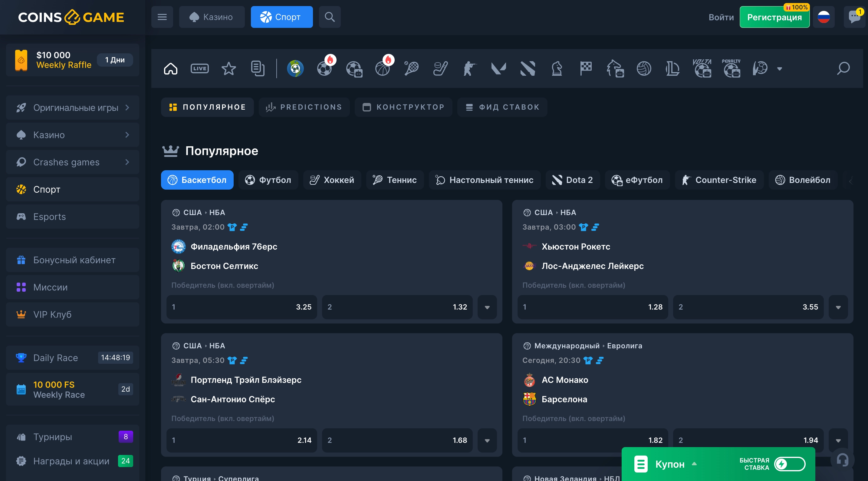This screenshot has height=481, width=868.
Task: Open Награды и акции in the sidebar
Action: pyautogui.click(x=72, y=461)
